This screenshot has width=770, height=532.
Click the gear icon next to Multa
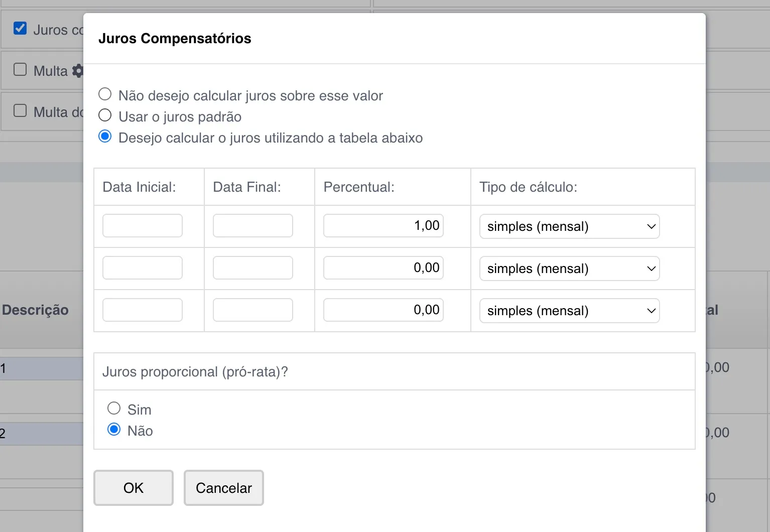[78, 71]
